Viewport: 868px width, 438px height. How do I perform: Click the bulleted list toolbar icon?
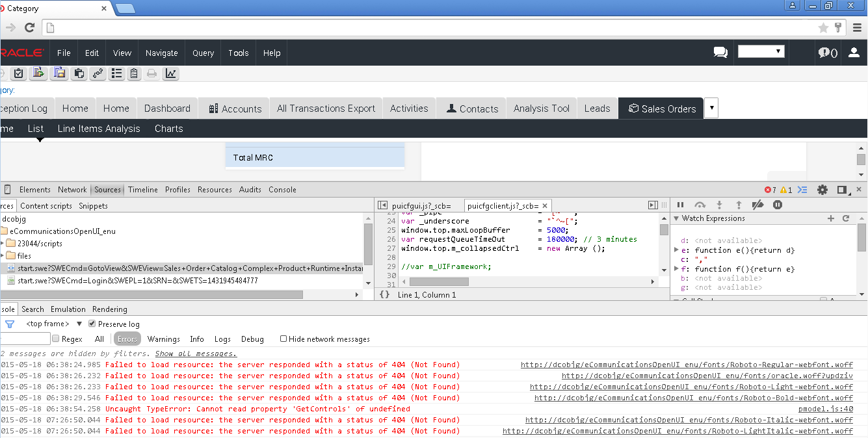point(116,73)
